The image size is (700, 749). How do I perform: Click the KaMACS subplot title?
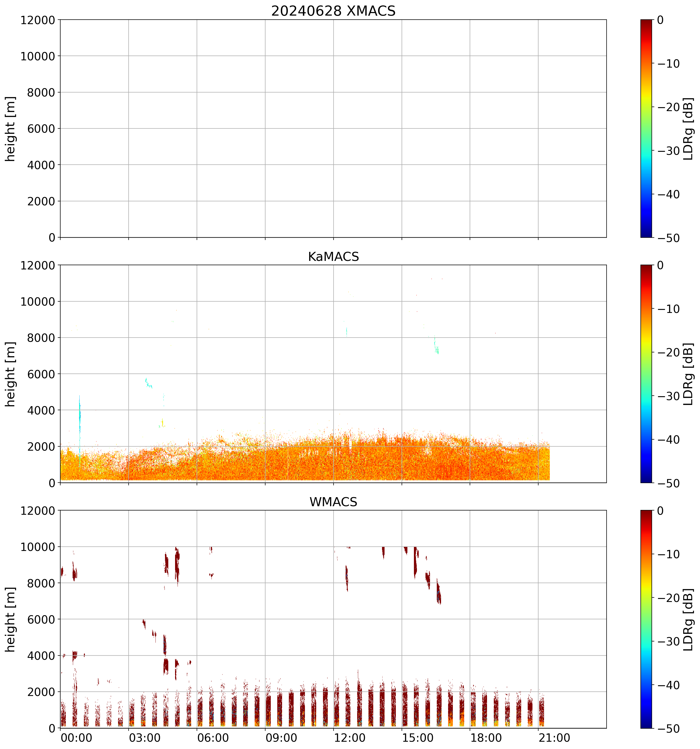point(333,257)
